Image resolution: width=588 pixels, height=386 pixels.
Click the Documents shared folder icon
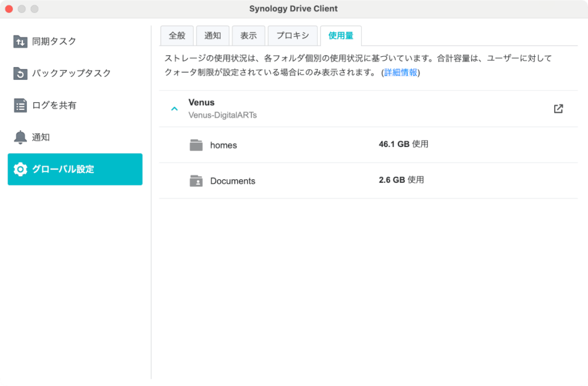click(196, 181)
